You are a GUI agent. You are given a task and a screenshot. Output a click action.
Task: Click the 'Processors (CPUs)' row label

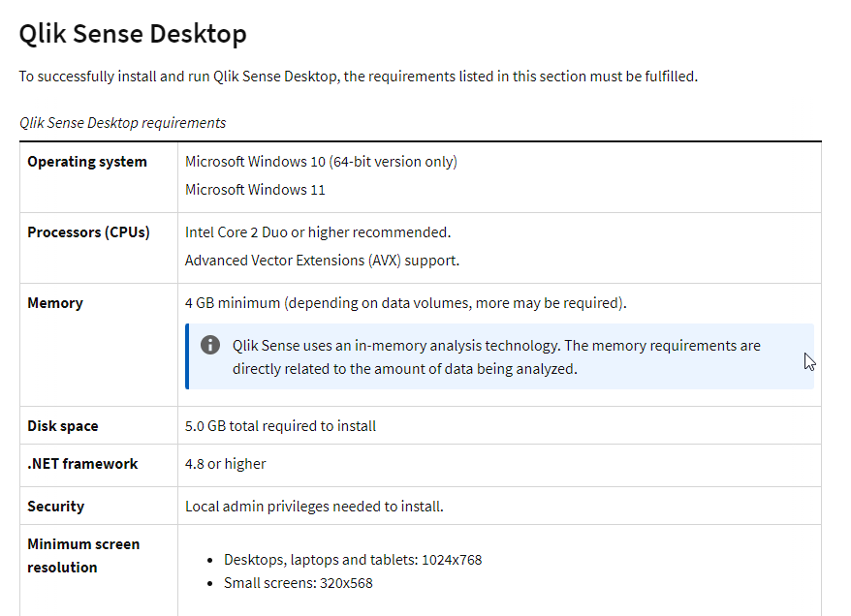[x=88, y=232]
